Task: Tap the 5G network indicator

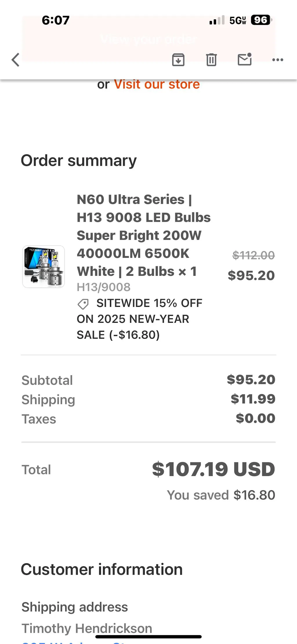Action: [x=238, y=20]
